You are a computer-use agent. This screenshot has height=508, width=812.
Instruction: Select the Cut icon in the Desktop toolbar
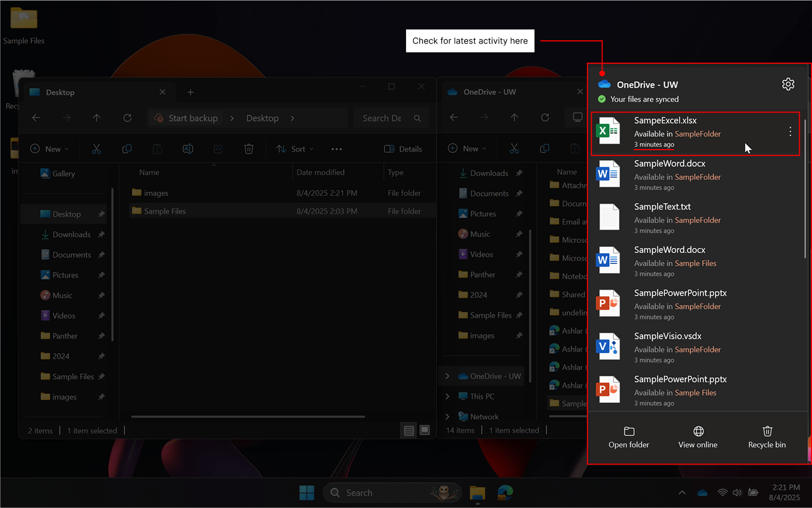pyautogui.click(x=96, y=149)
